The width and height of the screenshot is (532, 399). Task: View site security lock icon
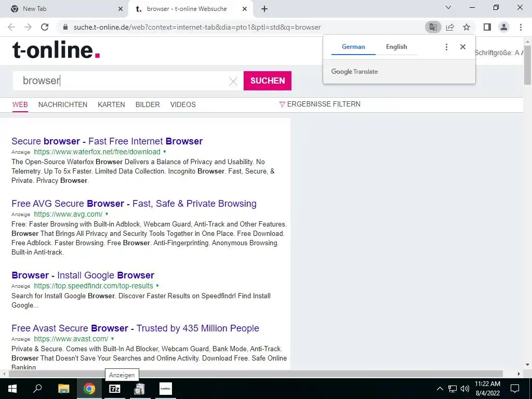pos(66,27)
